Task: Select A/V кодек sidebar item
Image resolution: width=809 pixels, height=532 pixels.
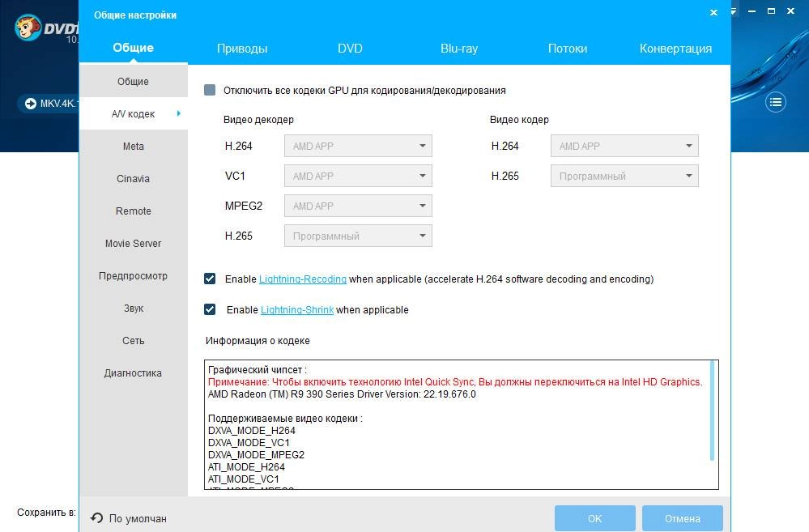Action: coord(133,113)
